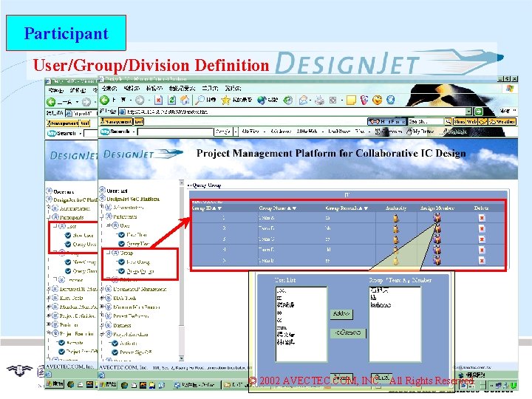Screen dimensions: 532x399
Task: Open the Favorites star in front browser toolbar
Action: (x=225, y=100)
